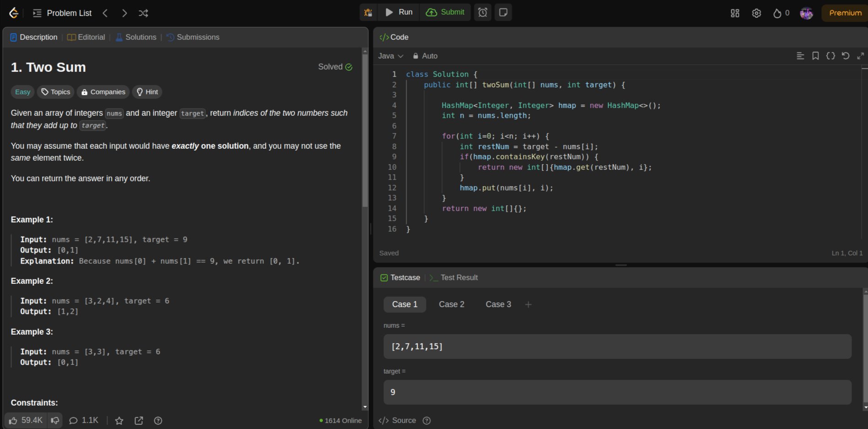Open the Java language dropdown
The height and width of the screenshot is (429, 868).
tap(390, 56)
